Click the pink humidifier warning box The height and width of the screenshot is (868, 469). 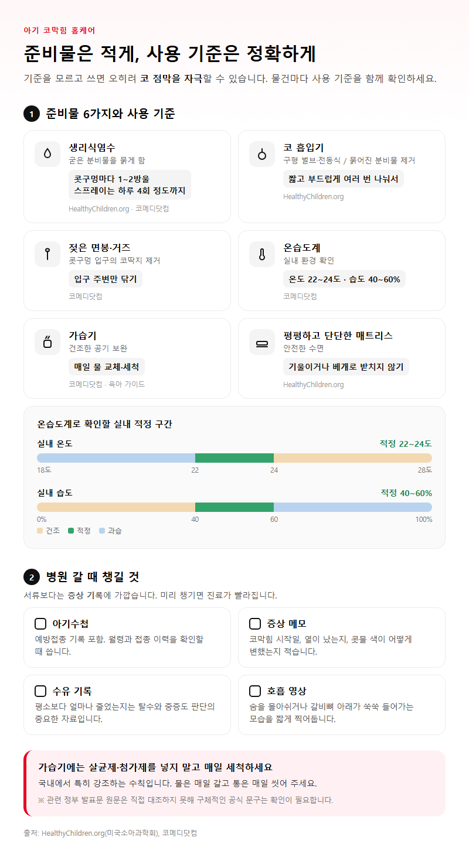pos(235,783)
